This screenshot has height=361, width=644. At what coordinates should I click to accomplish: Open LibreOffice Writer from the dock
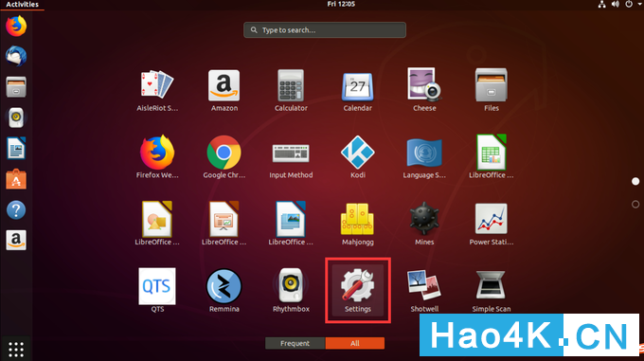16,148
